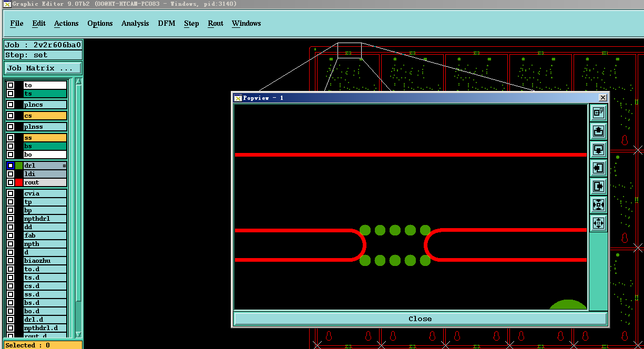Viewport: 644px width, 349px height.
Task: Click the Popview title bar window icon
Action: 238,98
